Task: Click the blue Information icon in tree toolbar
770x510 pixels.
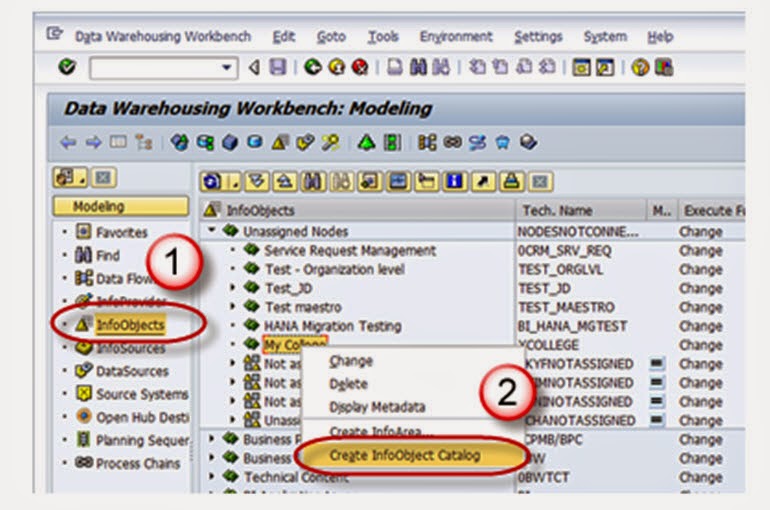Action: 454,182
